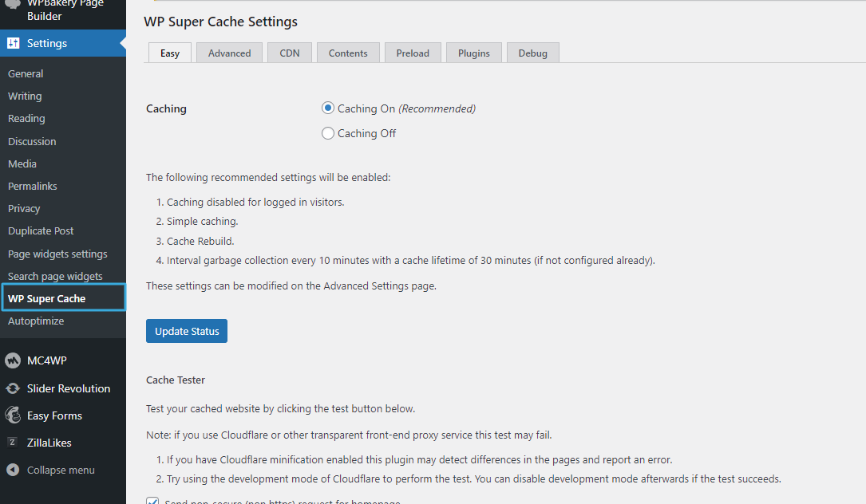This screenshot has width=866, height=504.
Task: Open MC4WP via its sidebar icon
Action: (x=13, y=360)
